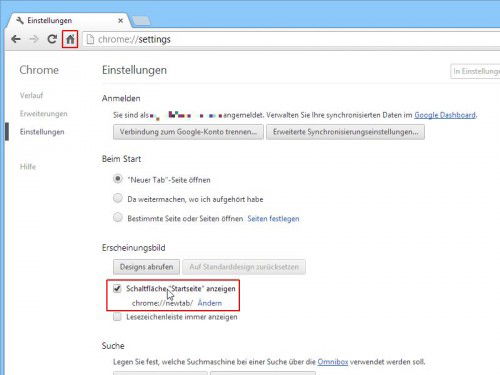Open a new tab button
The width and height of the screenshot is (500, 375).
coord(141,21)
